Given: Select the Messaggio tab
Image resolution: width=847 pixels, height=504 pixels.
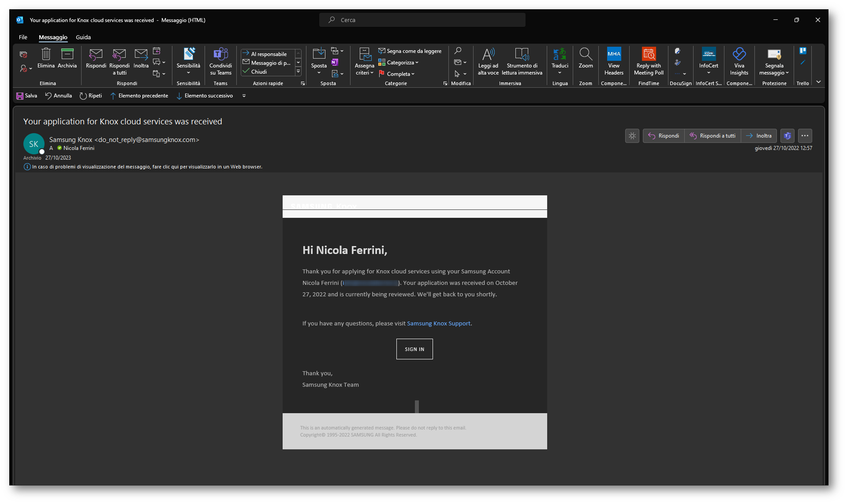Looking at the screenshot, I should tap(53, 37).
